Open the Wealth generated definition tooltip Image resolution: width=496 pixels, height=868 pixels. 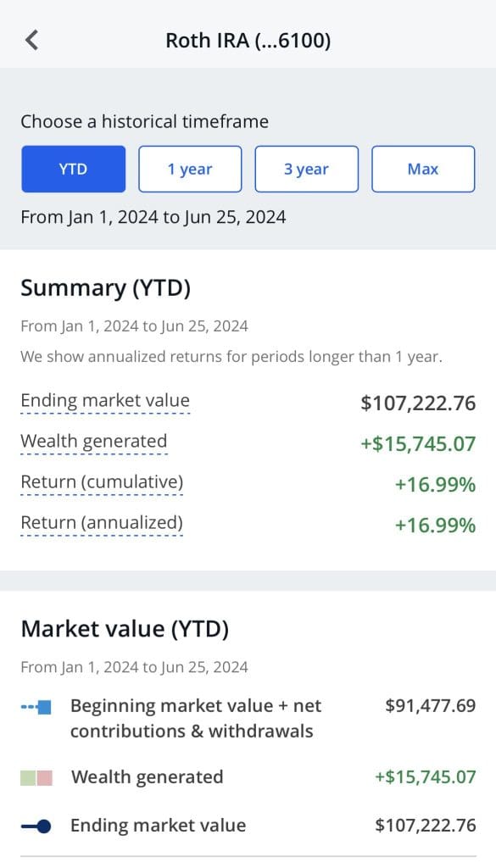point(93,442)
